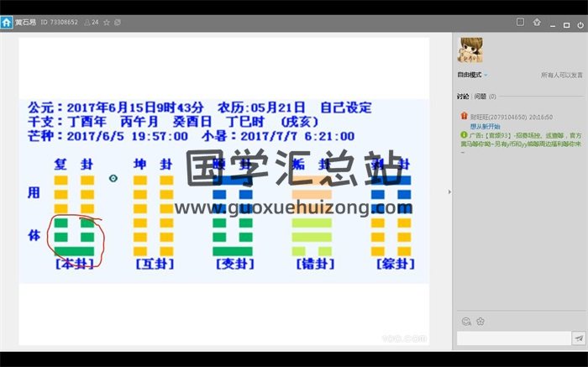
Task: Click the chat message input field
Action: coord(512,338)
